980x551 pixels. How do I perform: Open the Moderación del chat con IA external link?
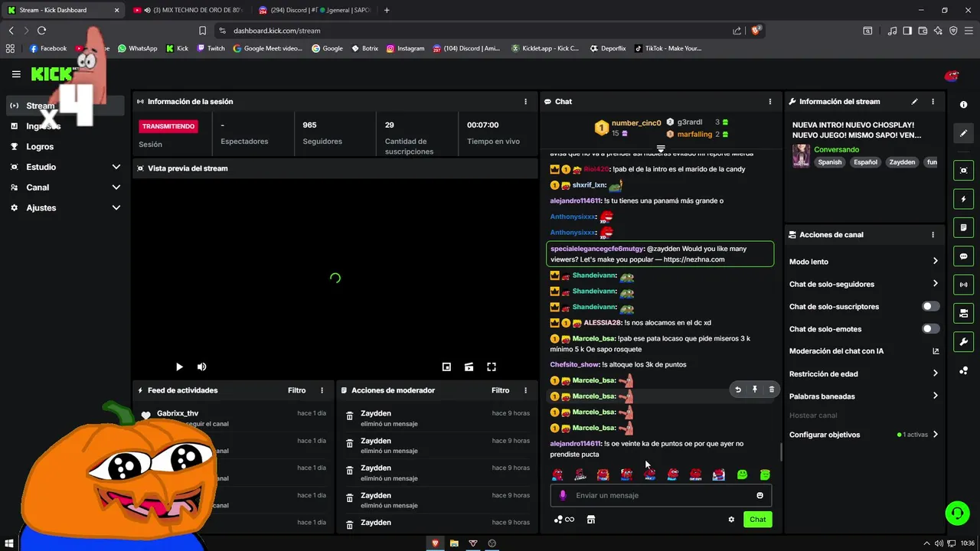point(936,351)
